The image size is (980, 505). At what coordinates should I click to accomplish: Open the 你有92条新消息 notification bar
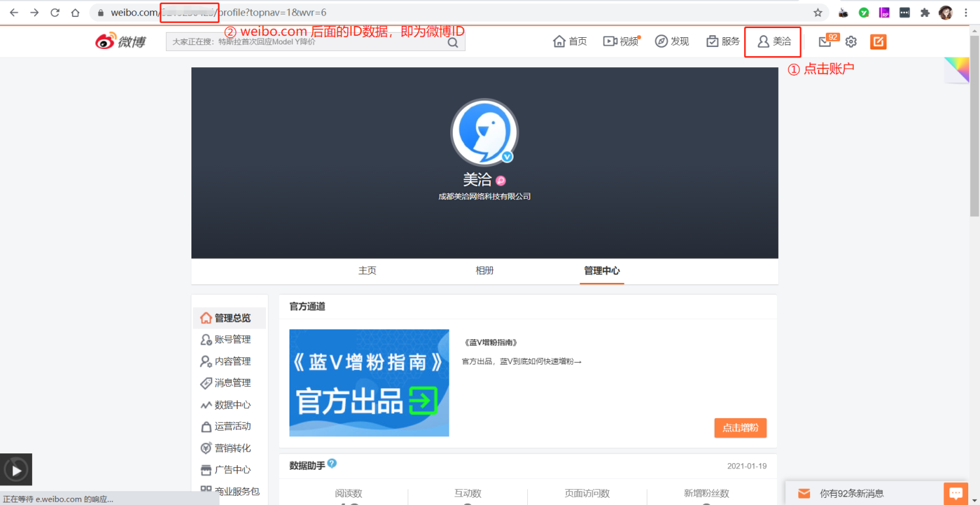point(864,494)
